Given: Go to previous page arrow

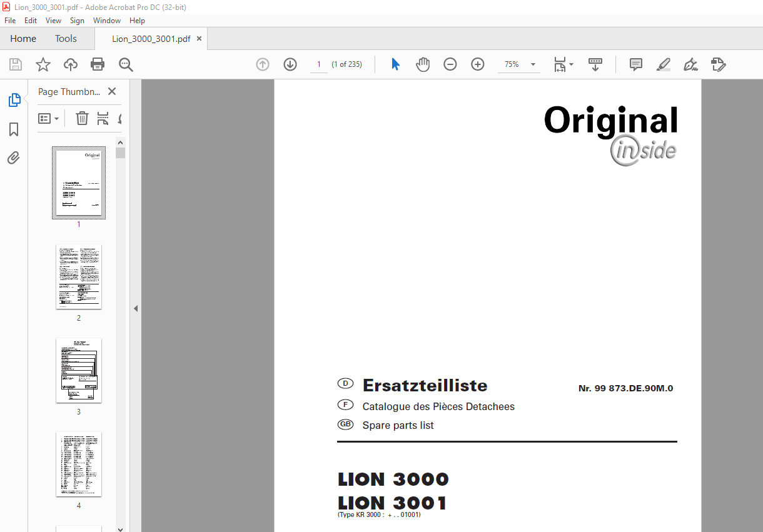Looking at the screenshot, I should pos(263,64).
